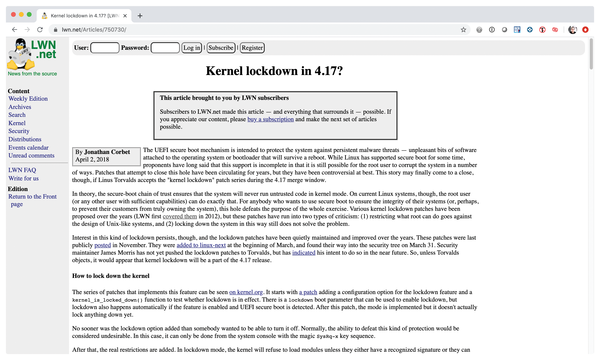Click the Register button
The image size is (600, 360).
(252, 48)
